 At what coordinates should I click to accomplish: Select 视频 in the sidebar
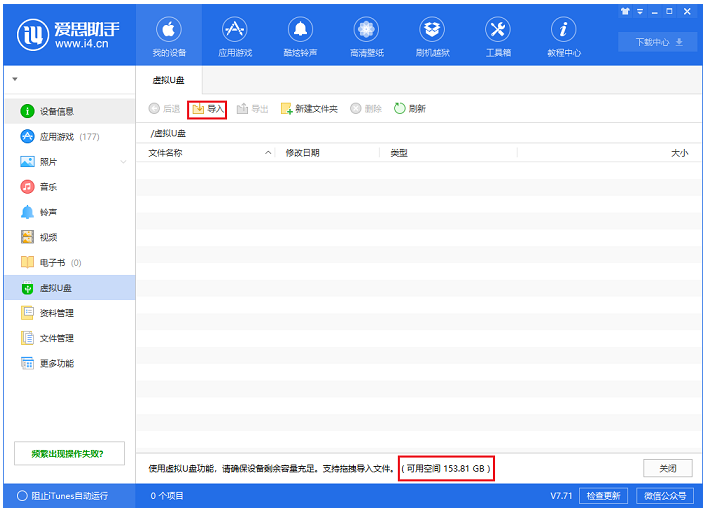(x=70, y=237)
